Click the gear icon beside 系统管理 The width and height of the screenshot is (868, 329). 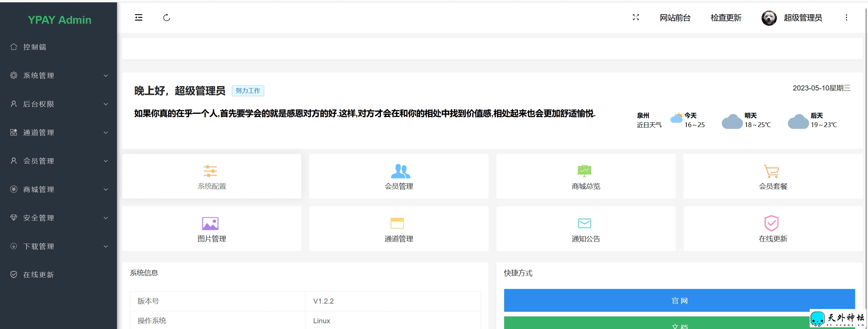14,75
